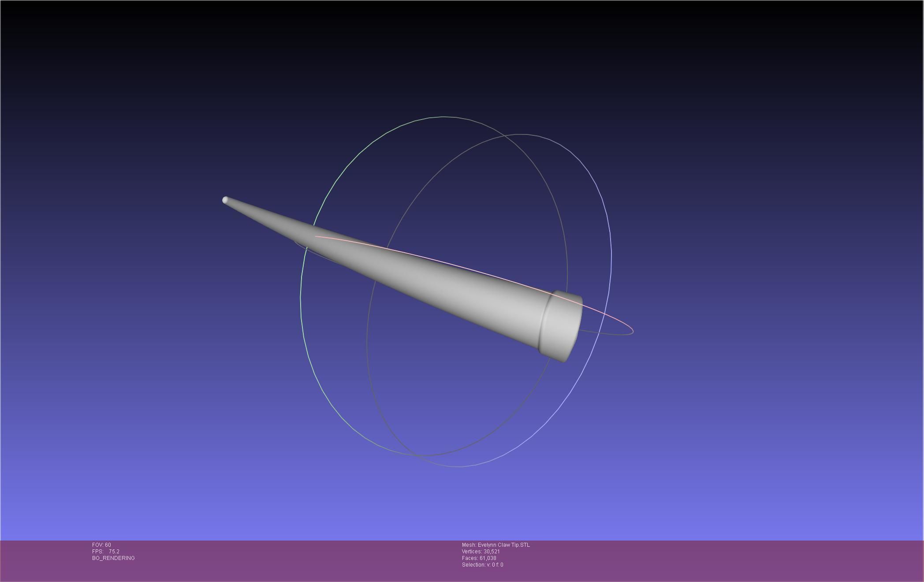Click the Mesh: Evelynn Claw Tip.STL label

tap(496, 545)
